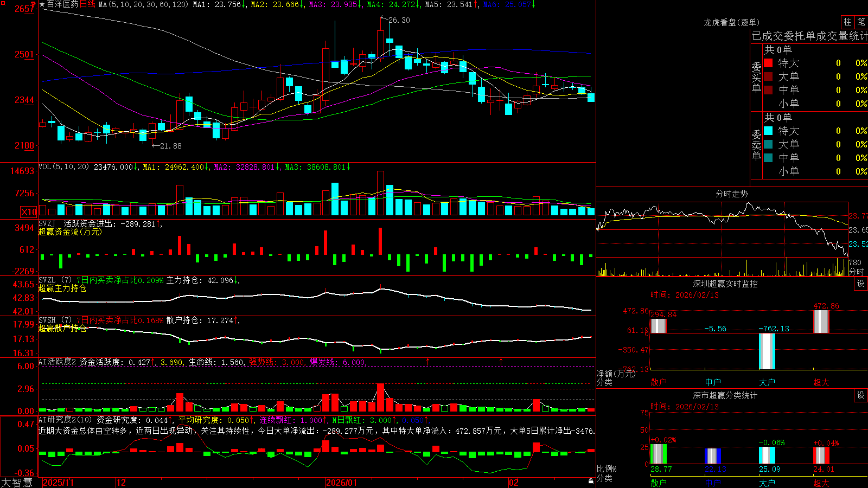The width and height of the screenshot is (868, 488).
Task: Click 超大 category in 深市超赢分类统计
Action: click(x=821, y=483)
